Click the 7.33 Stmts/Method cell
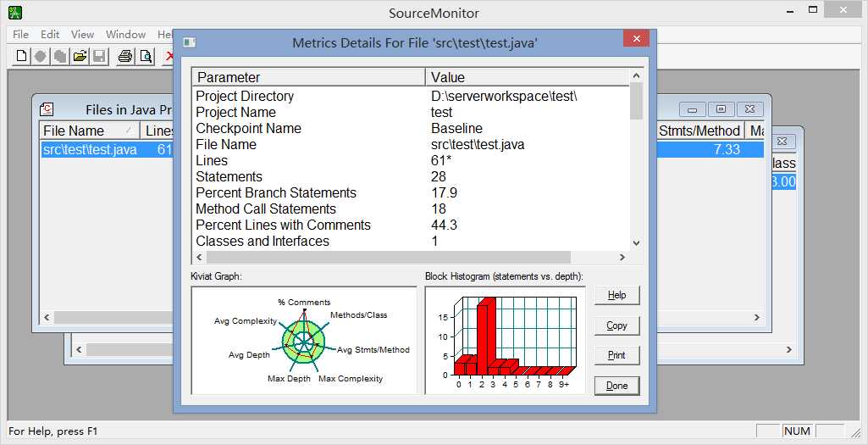The width and height of the screenshot is (868, 445). coord(727,150)
